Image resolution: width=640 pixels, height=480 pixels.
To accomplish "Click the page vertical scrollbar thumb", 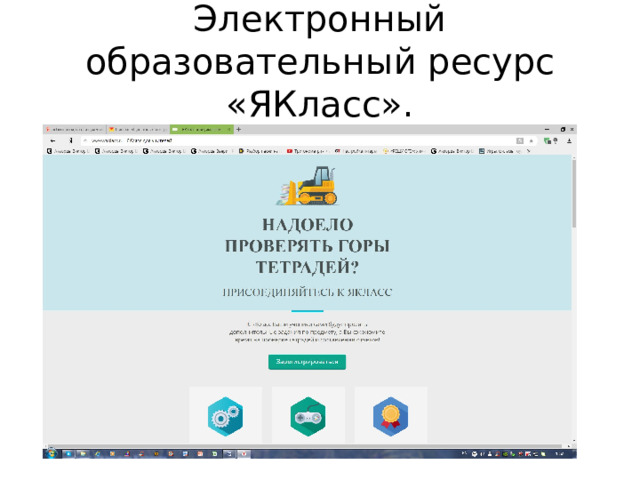I will 574,194.
